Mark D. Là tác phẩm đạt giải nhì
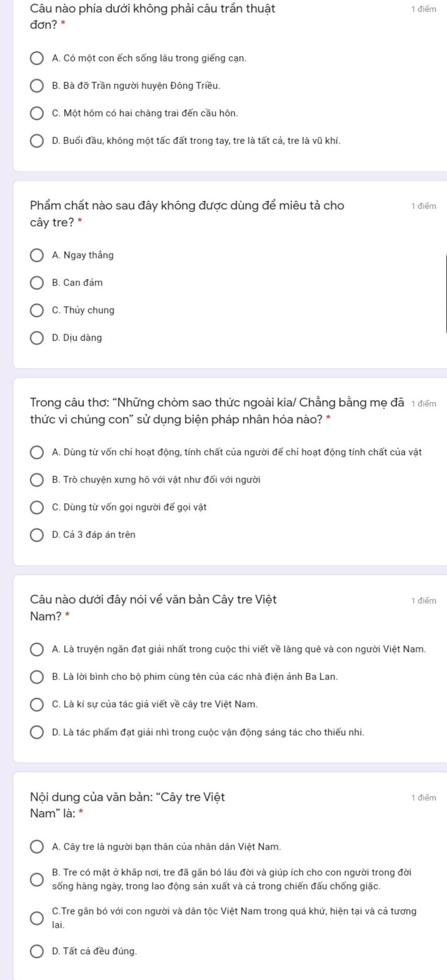The height and width of the screenshot is (980, 447). coord(37,732)
